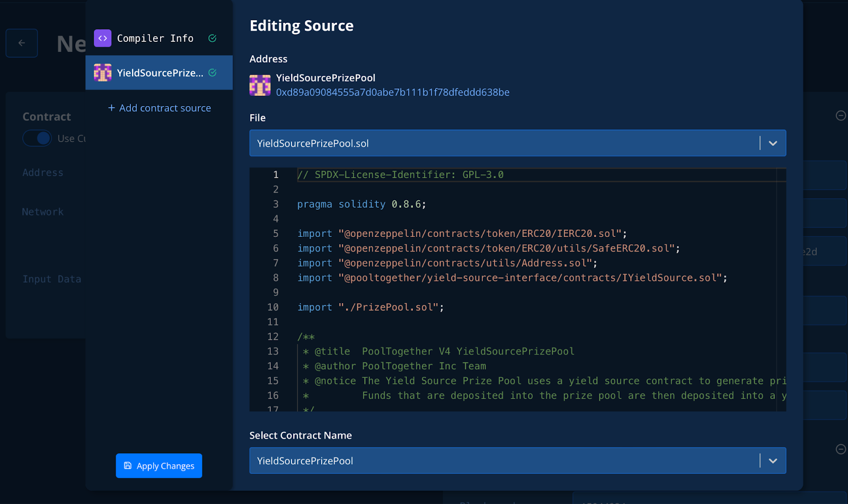Click the pragma solidity line in editor
This screenshot has height=504, width=848.
(361, 204)
